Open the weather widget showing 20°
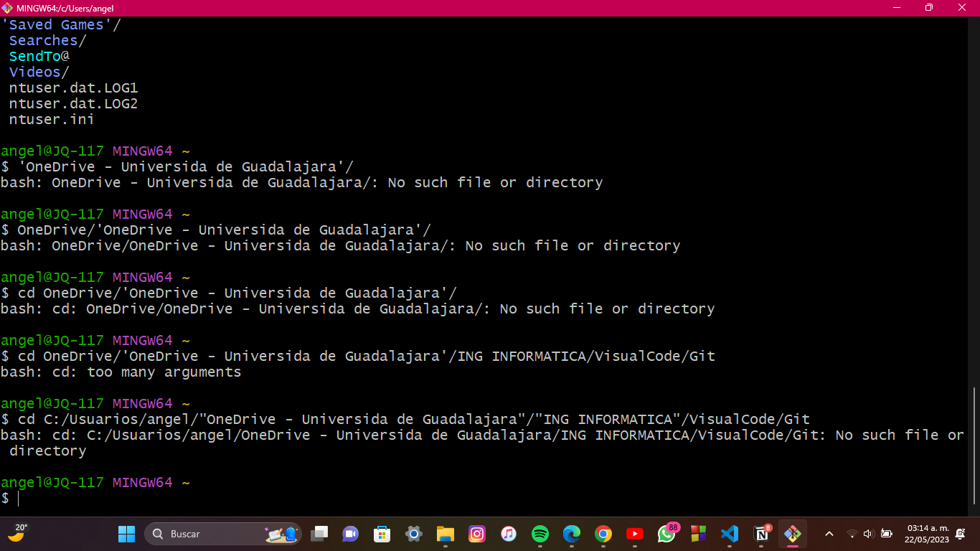The width and height of the screenshot is (980, 551). (17, 534)
